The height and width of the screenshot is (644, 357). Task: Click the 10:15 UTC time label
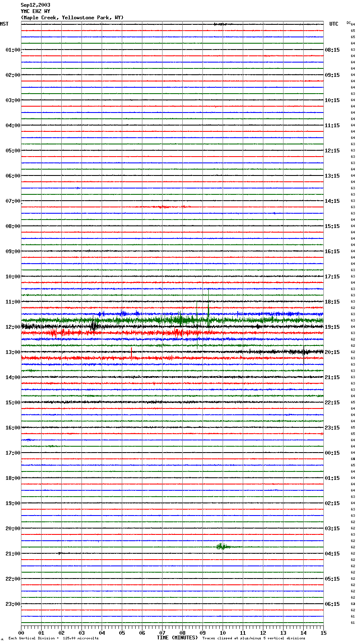[332, 100]
